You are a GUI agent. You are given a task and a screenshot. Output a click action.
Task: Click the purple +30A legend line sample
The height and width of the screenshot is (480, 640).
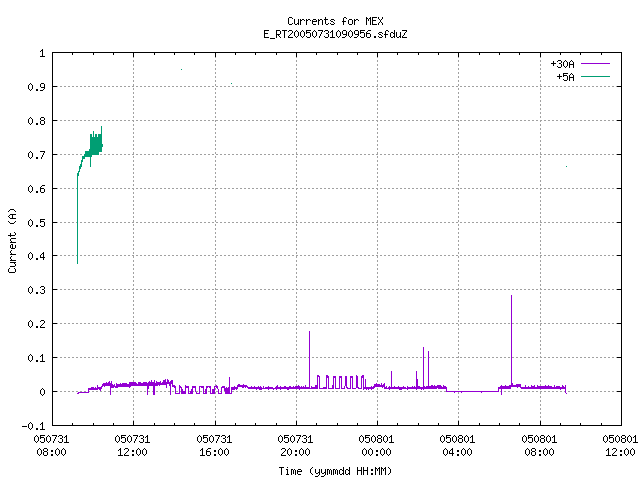pyautogui.click(x=595, y=64)
